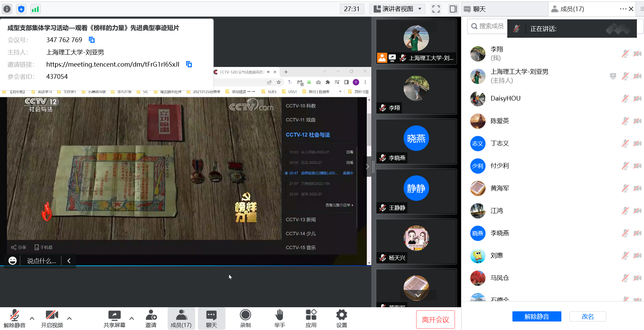Toggle microphone for 付少利

click(625, 166)
